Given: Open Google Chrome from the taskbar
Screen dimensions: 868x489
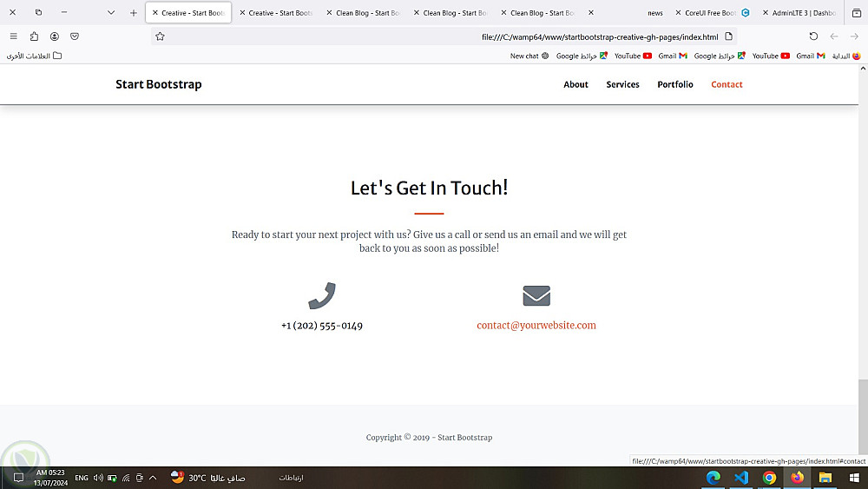Looking at the screenshot, I should click(769, 478).
